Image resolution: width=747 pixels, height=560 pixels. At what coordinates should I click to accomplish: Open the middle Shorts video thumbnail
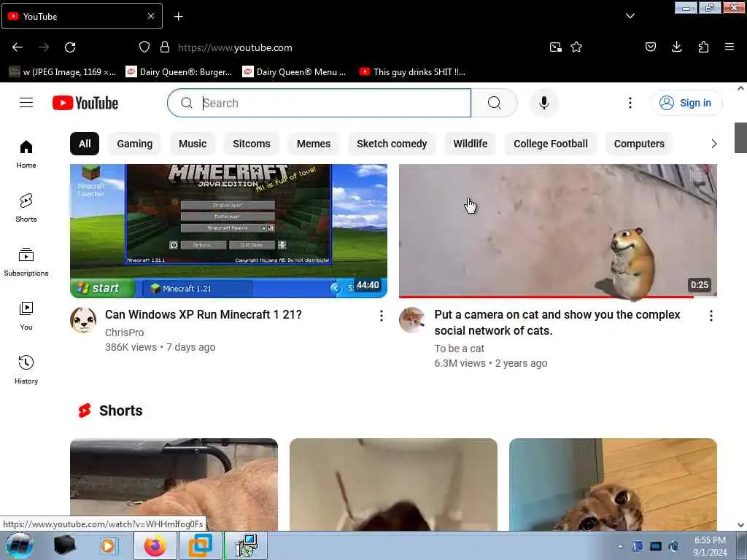coord(393,484)
